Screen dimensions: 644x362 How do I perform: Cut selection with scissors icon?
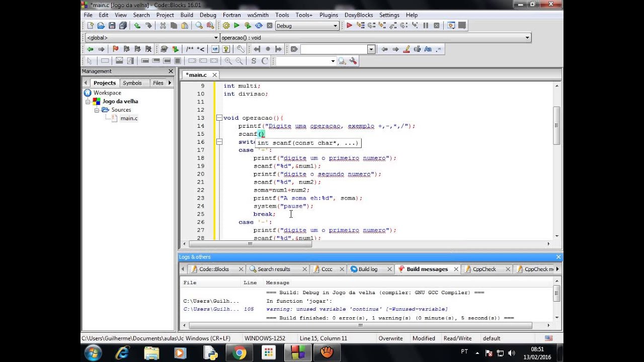tap(163, 26)
